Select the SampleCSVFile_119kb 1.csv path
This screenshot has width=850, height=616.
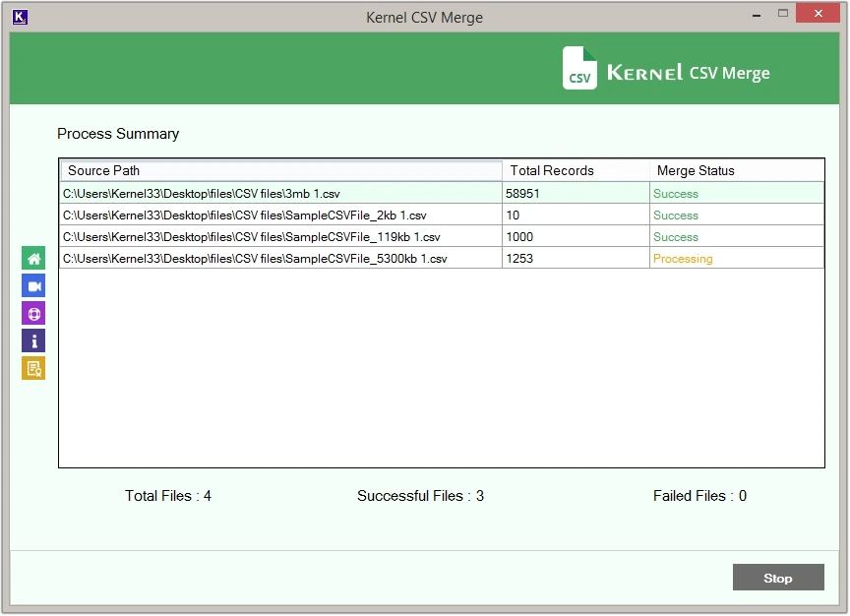[x=280, y=237]
